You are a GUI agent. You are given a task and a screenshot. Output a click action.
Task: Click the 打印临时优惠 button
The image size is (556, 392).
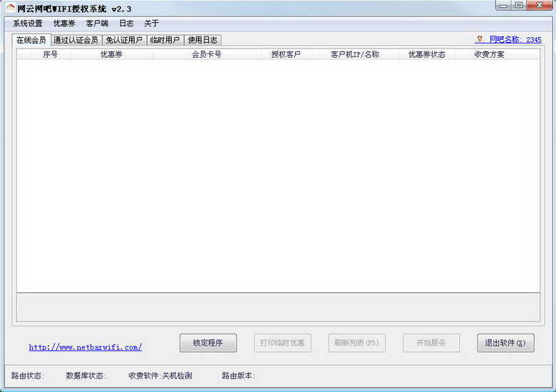tap(282, 343)
